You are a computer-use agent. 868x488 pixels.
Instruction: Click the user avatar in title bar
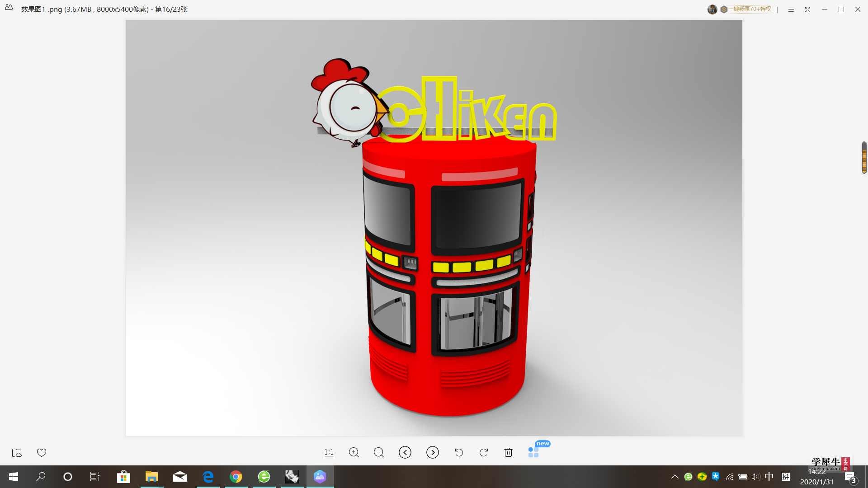click(712, 9)
